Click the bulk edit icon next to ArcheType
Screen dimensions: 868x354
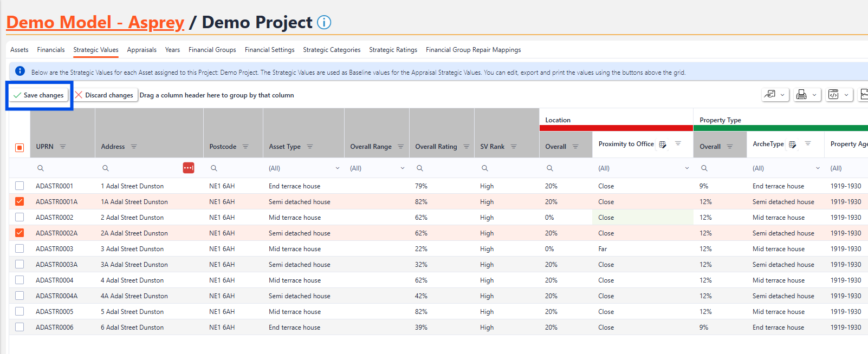click(793, 144)
